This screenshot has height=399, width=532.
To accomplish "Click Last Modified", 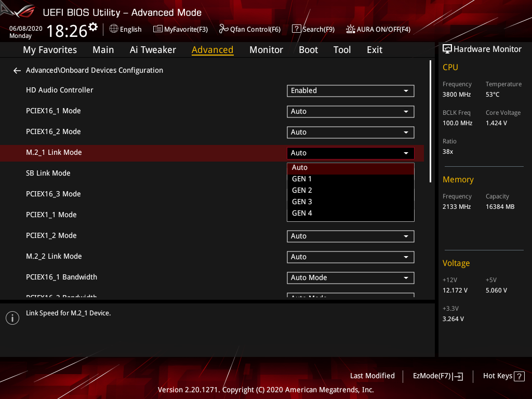I will click(x=372, y=376).
